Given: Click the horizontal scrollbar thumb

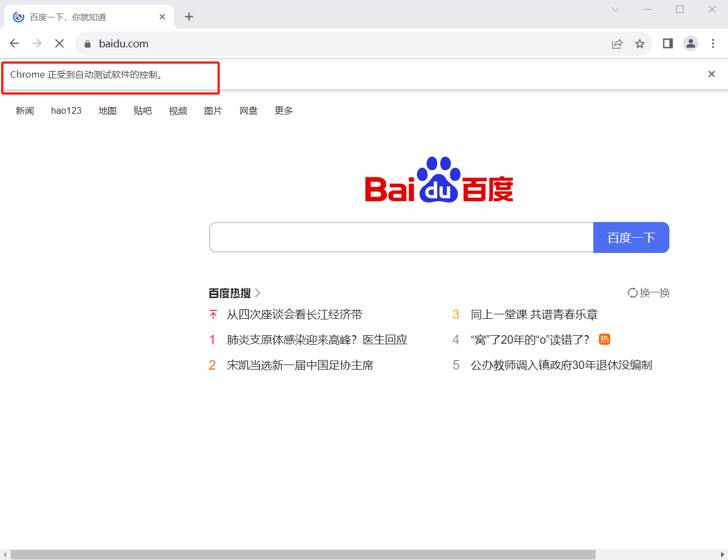Looking at the screenshot, I should tap(303, 555).
